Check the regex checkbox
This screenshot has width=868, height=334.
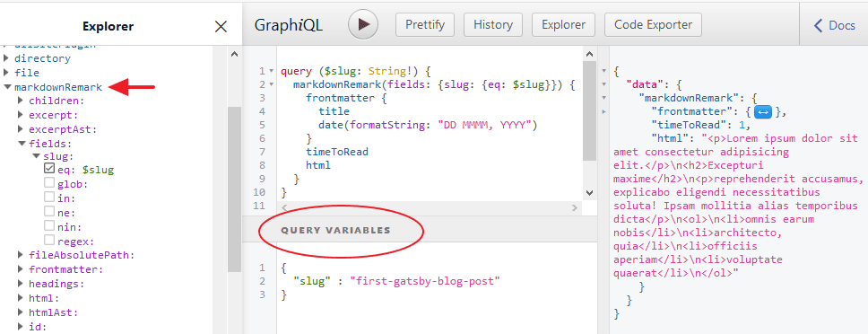click(49, 241)
